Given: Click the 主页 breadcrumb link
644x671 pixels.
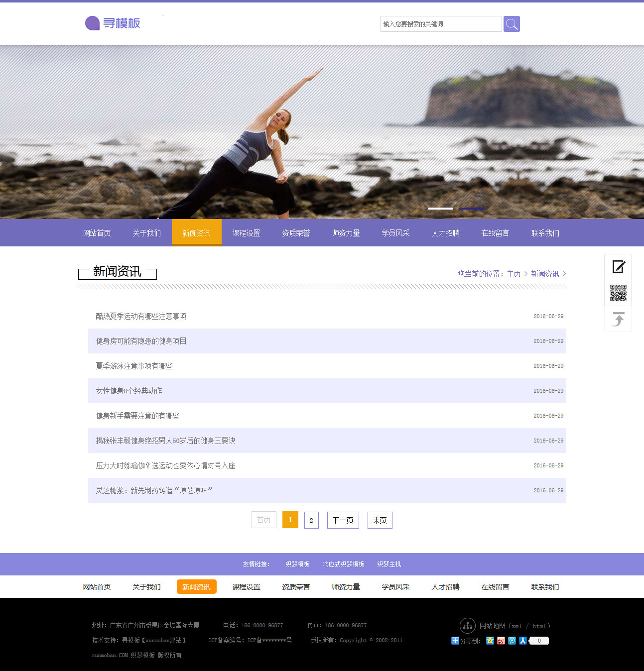Looking at the screenshot, I should [514, 274].
